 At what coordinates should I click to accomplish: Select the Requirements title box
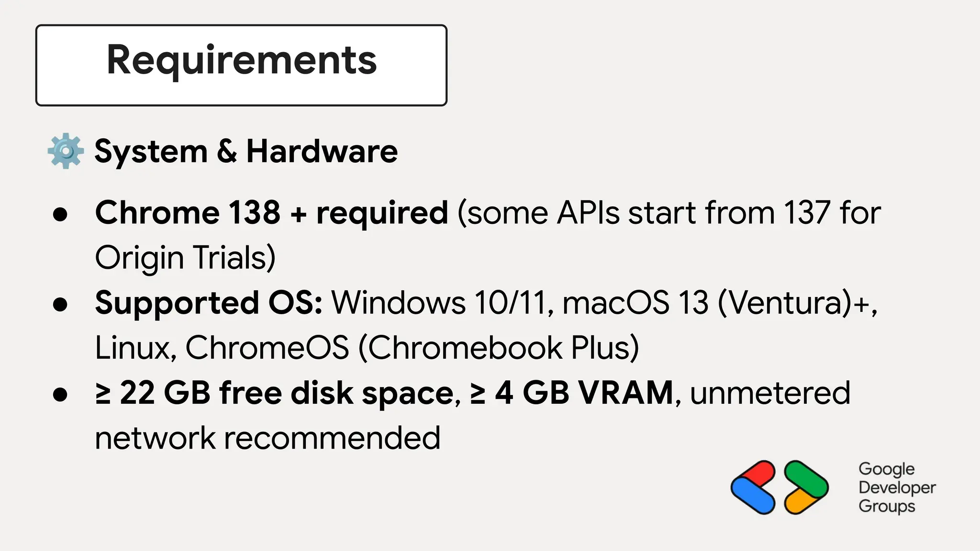(241, 65)
